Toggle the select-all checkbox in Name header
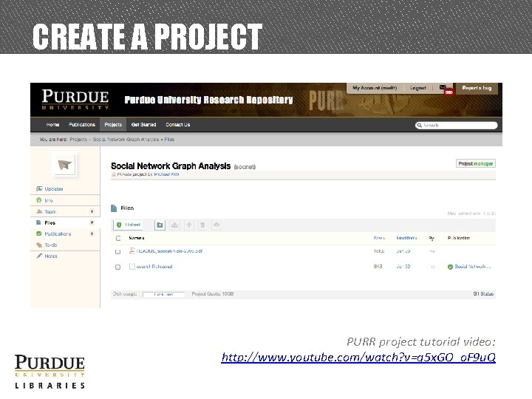This screenshot has height=399, width=532. click(x=118, y=238)
